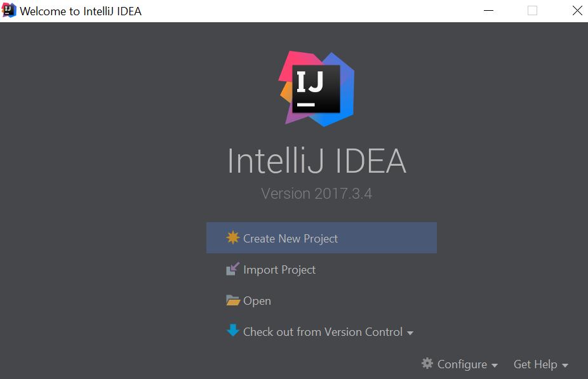Expand Version Control dropdown arrow
588x379 pixels.
(x=410, y=333)
